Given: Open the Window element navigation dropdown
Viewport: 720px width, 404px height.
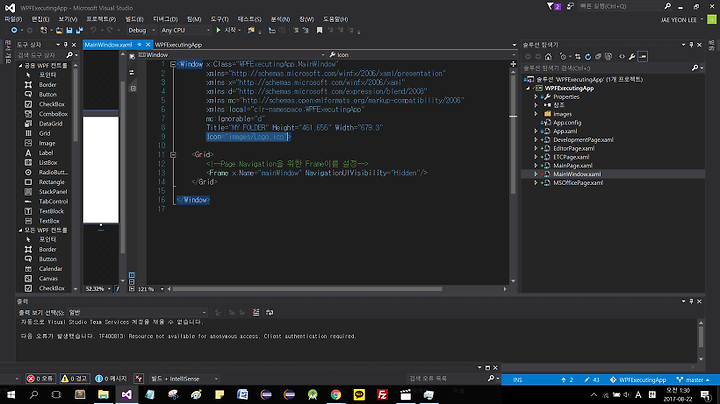Looking at the screenshot, I should click(x=232, y=55).
